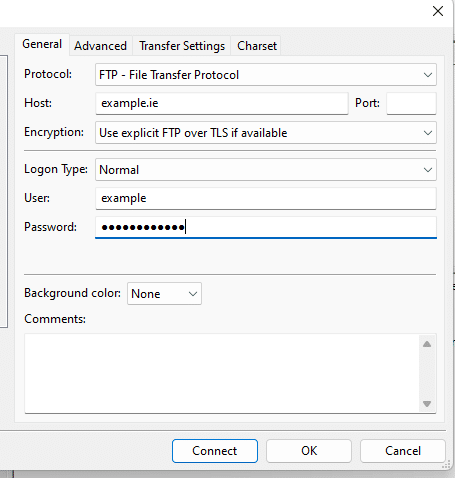Expand the Logon Type dropdown
455x478 pixels.
tap(266, 170)
